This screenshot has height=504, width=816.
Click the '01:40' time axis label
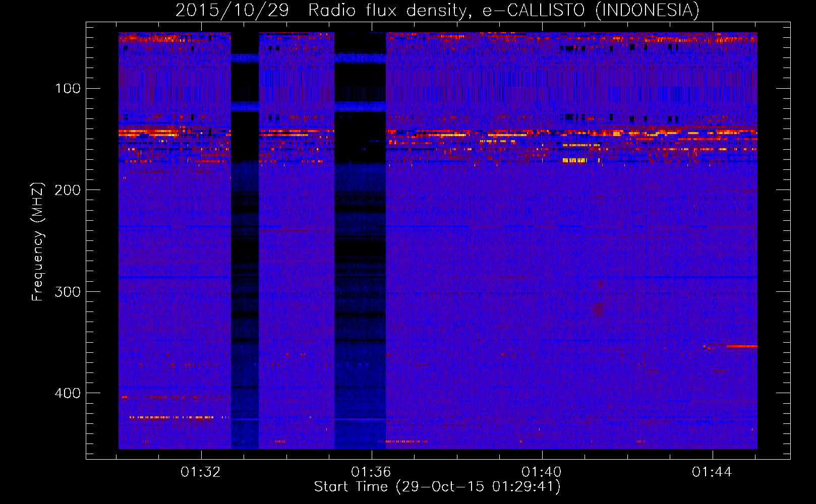click(x=542, y=472)
